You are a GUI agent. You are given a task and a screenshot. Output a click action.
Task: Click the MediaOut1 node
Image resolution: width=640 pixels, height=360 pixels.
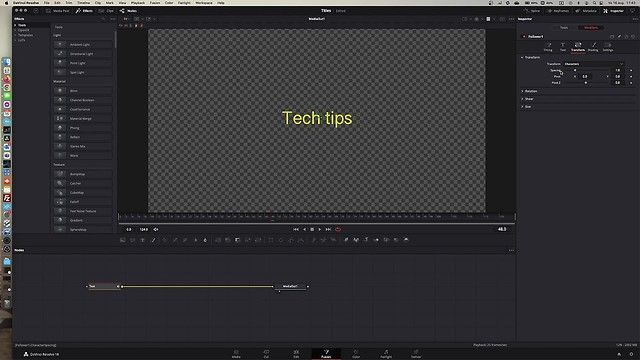coord(291,286)
